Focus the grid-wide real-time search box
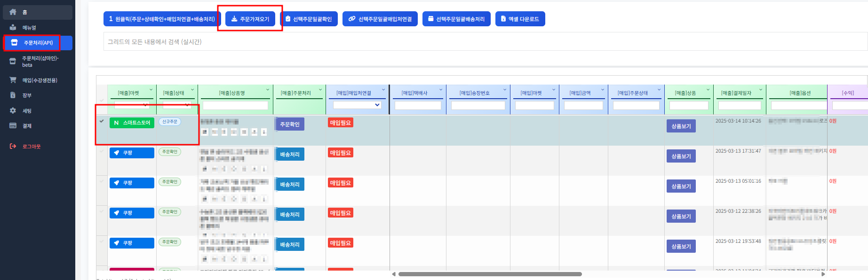Screen dimensions: 868x280 click(486, 41)
